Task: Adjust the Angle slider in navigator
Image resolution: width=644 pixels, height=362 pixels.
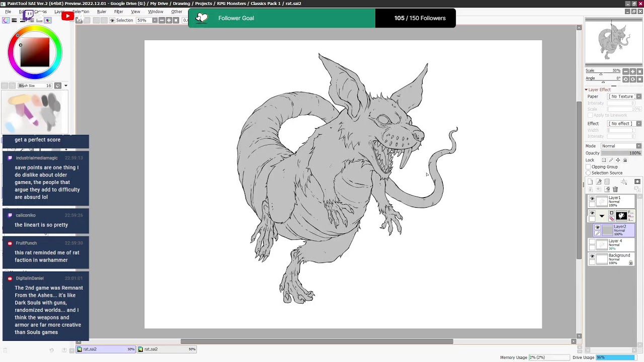Action: (x=603, y=81)
